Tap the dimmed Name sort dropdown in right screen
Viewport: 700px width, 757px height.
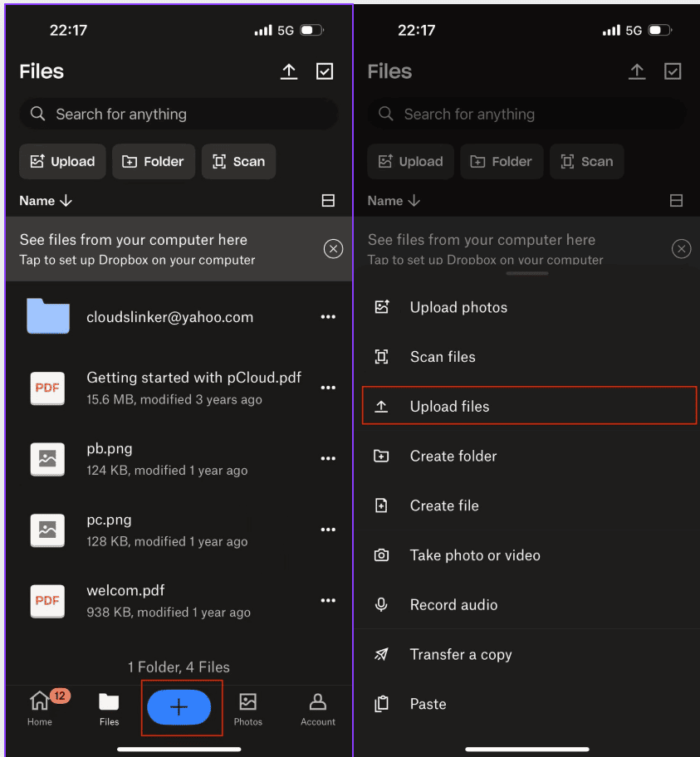pos(394,201)
